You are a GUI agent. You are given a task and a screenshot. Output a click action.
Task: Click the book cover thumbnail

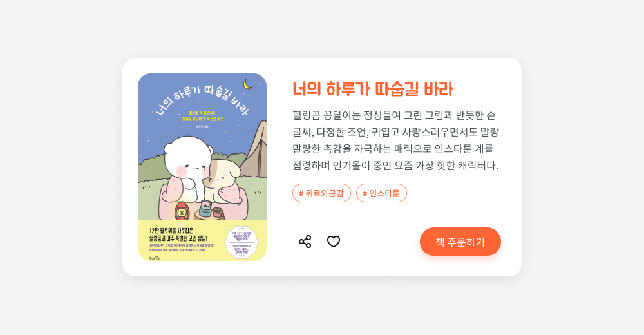tap(202, 167)
